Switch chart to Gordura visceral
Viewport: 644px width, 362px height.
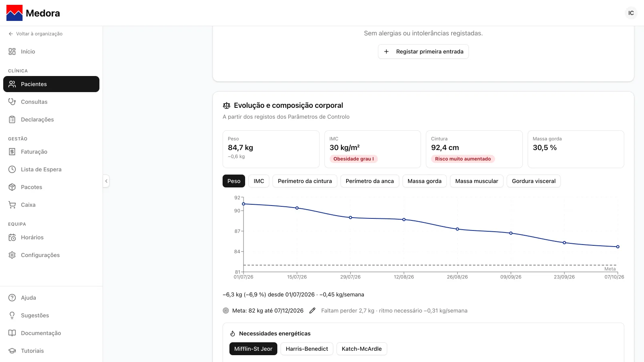tap(534, 181)
